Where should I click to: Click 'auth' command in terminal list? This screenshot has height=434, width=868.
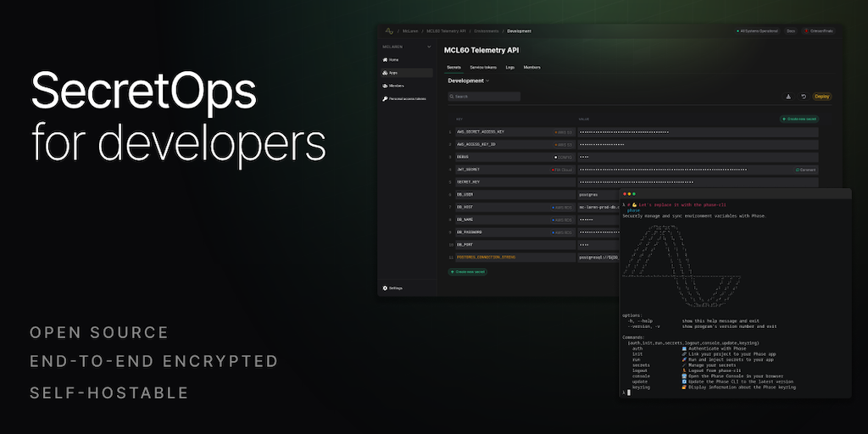637,348
